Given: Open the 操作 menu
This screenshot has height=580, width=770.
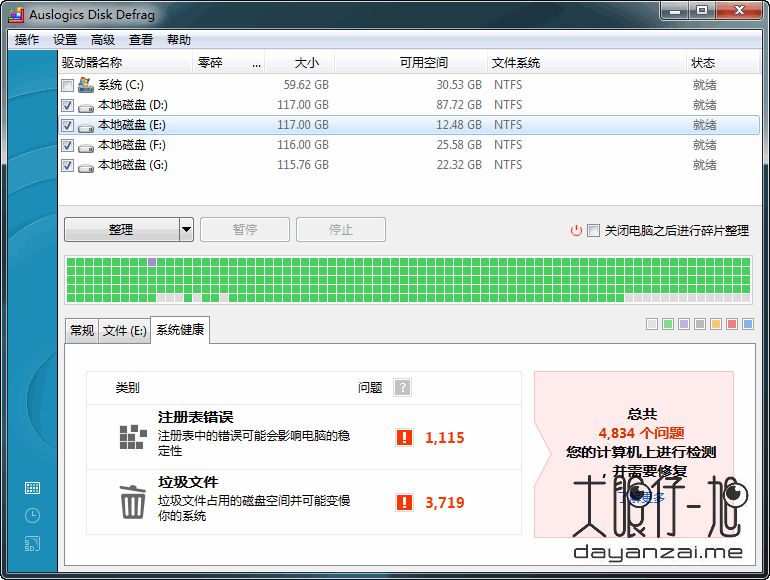Looking at the screenshot, I should (x=27, y=40).
